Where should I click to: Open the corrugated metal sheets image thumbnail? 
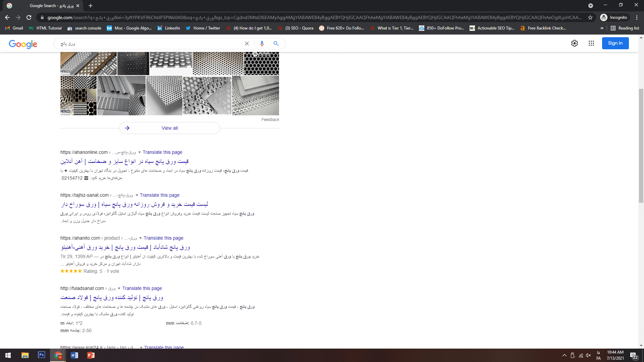pyautogui.click(x=121, y=96)
